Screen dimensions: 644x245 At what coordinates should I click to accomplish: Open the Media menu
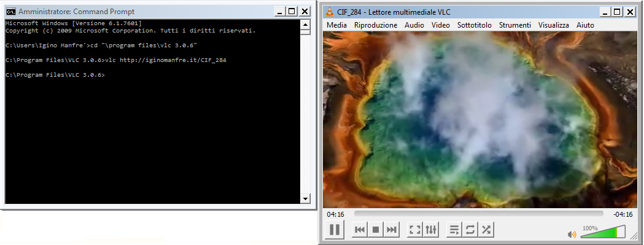click(x=337, y=25)
